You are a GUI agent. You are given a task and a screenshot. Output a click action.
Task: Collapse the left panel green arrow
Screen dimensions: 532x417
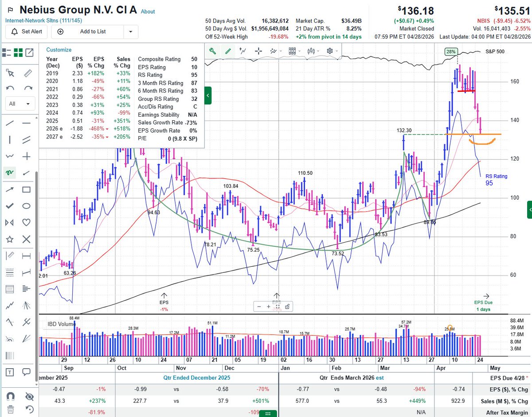(x=207, y=95)
